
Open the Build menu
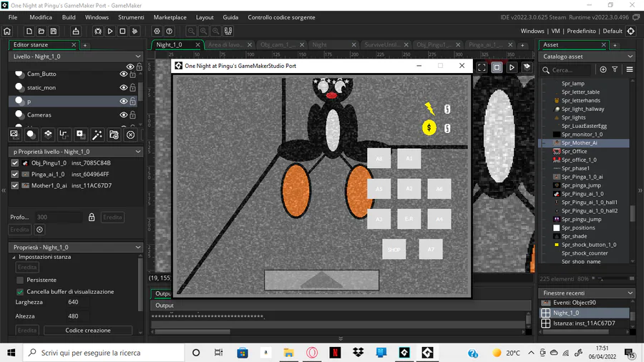tap(69, 17)
